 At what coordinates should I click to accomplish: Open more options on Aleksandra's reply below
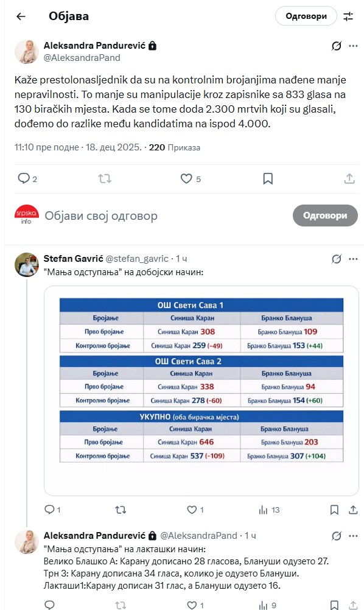point(352,535)
